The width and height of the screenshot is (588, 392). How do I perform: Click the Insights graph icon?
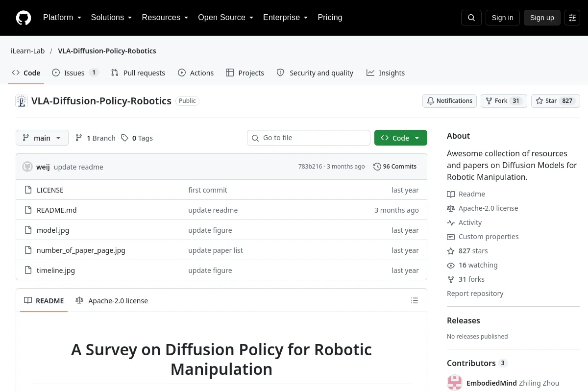[370, 73]
